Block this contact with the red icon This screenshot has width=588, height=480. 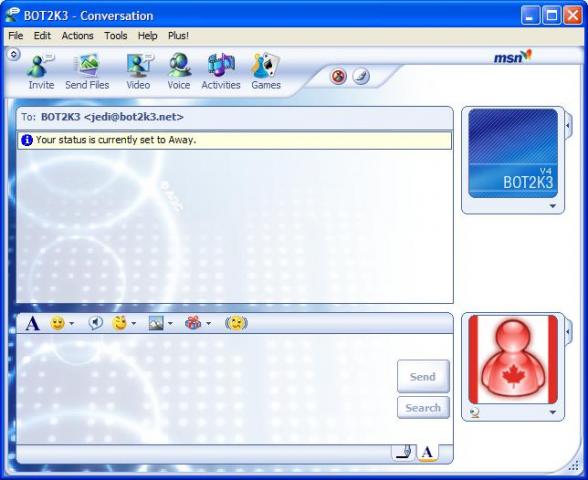pyautogui.click(x=338, y=76)
